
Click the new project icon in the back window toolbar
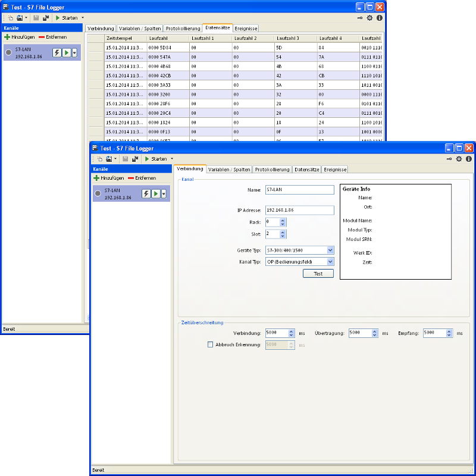coord(10,18)
